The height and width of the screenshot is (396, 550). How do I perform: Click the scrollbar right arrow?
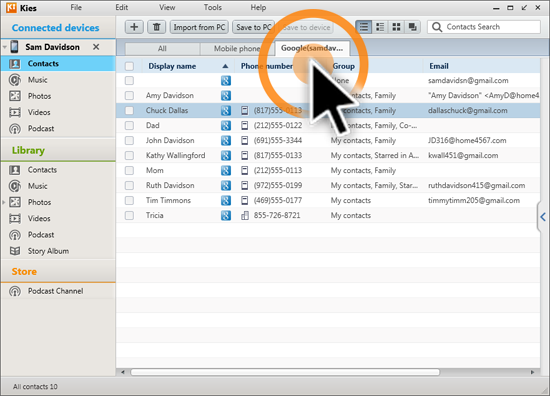[x=532, y=372]
